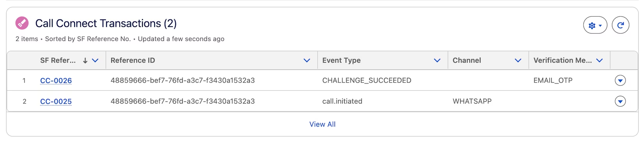
Task: Open record CC-0026
Action: tap(56, 81)
